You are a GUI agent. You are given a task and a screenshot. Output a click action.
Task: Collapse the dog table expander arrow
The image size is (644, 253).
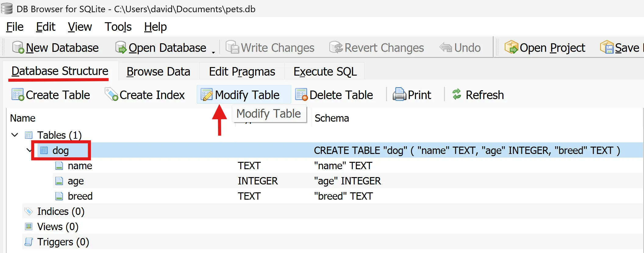pos(29,150)
